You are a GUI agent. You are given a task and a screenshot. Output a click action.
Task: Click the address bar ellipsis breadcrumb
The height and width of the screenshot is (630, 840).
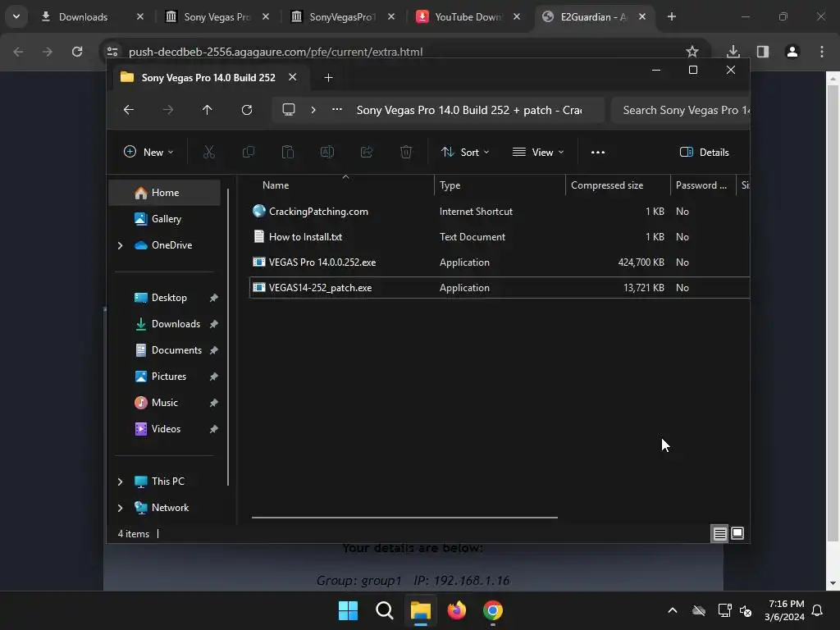click(337, 109)
